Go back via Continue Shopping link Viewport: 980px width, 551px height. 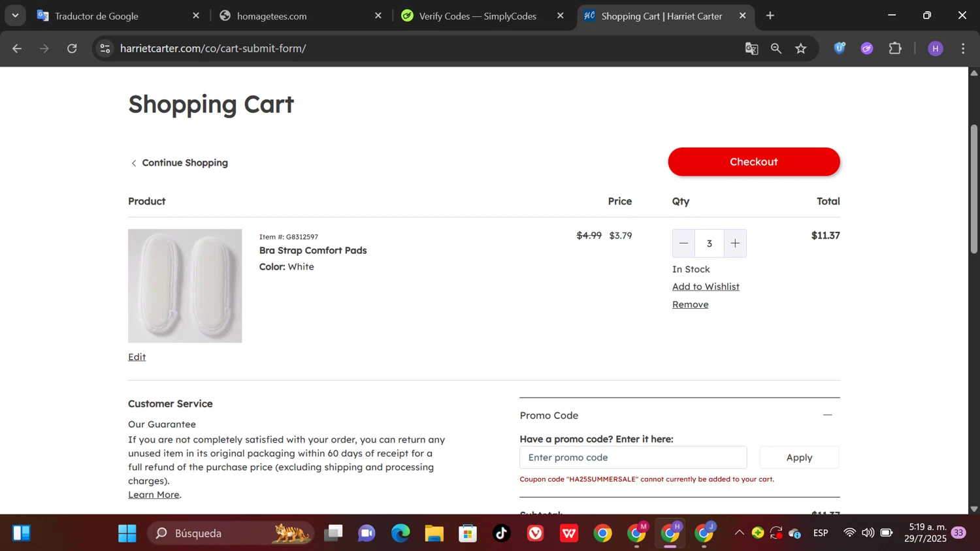pyautogui.click(x=179, y=163)
